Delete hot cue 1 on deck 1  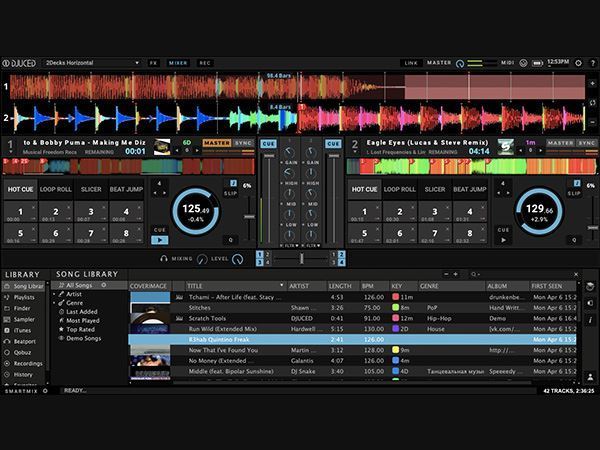33,207
